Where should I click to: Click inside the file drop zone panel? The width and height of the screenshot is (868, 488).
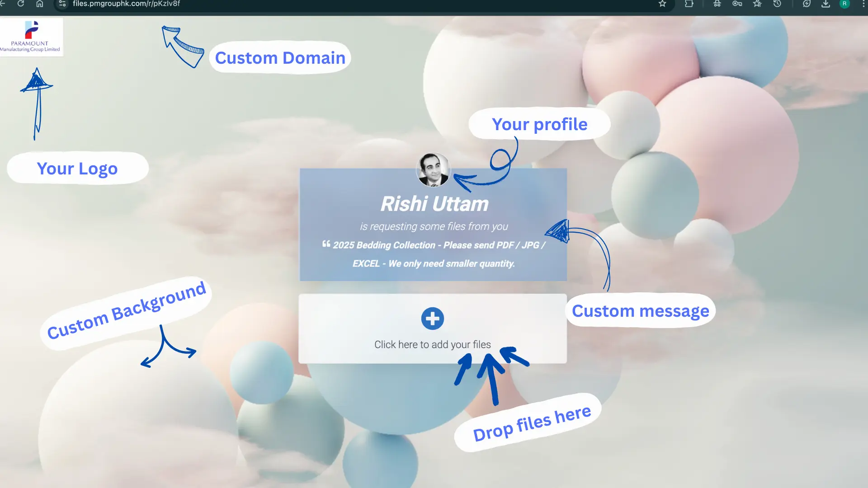[432, 329]
